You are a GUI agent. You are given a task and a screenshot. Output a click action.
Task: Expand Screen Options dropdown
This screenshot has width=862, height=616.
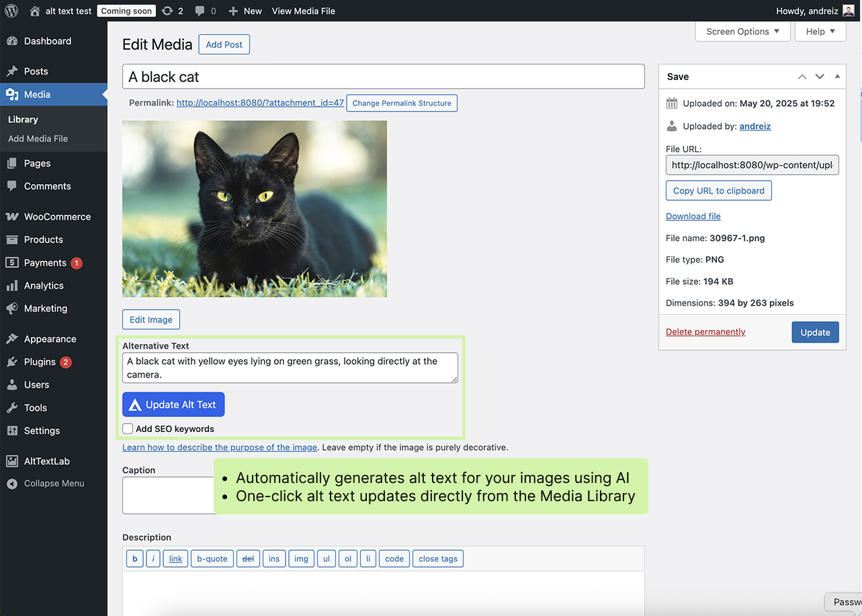(742, 31)
